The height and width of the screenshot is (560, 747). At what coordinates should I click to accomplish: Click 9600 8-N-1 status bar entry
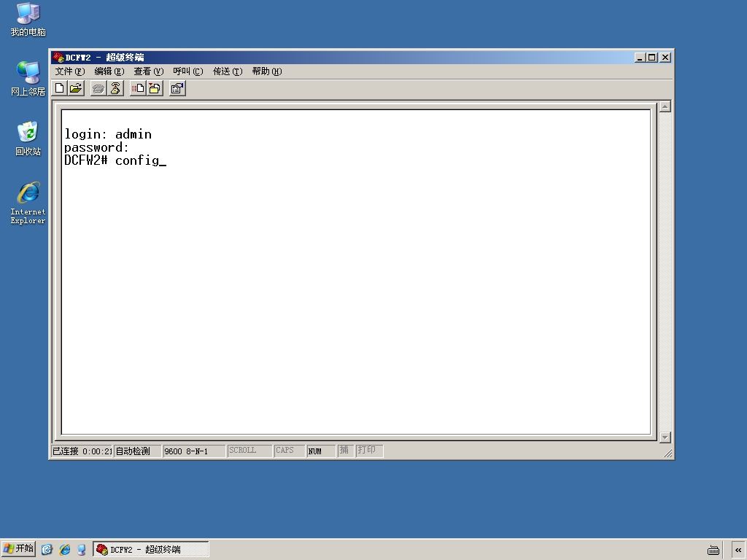click(193, 451)
